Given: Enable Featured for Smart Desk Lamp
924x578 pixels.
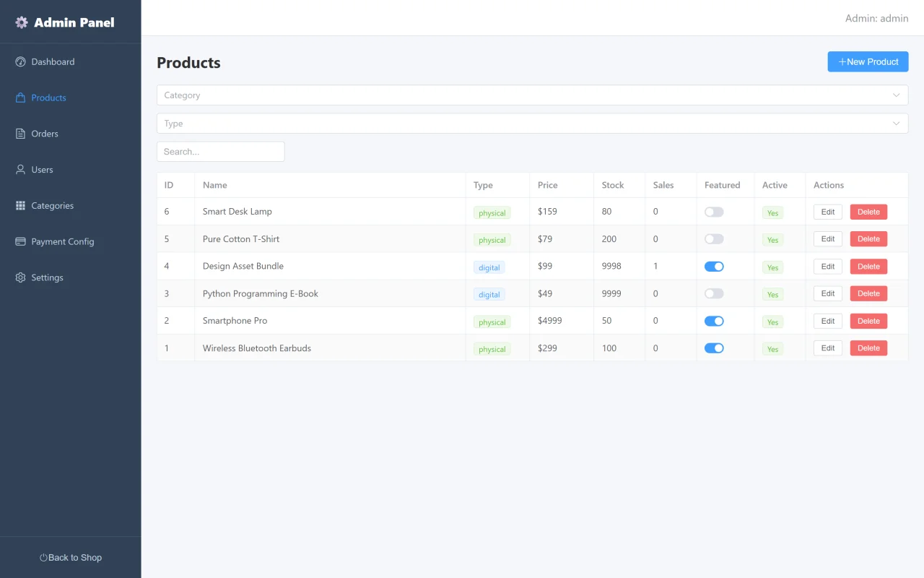Looking at the screenshot, I should 714,212.
